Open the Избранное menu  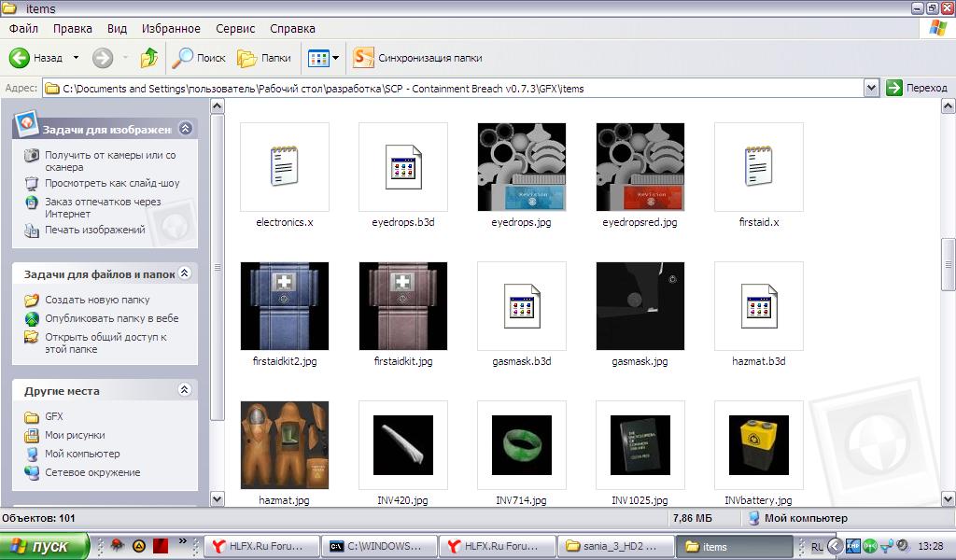(171, 29)
